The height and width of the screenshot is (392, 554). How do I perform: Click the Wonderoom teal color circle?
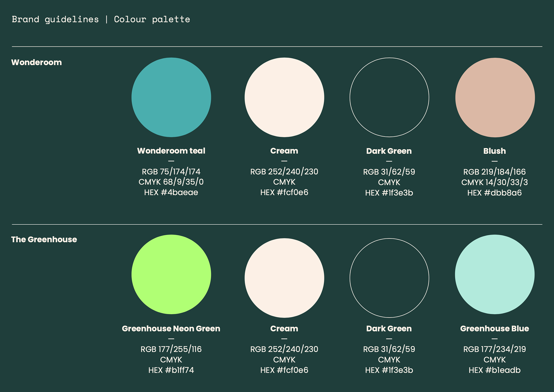click(171, 97)
